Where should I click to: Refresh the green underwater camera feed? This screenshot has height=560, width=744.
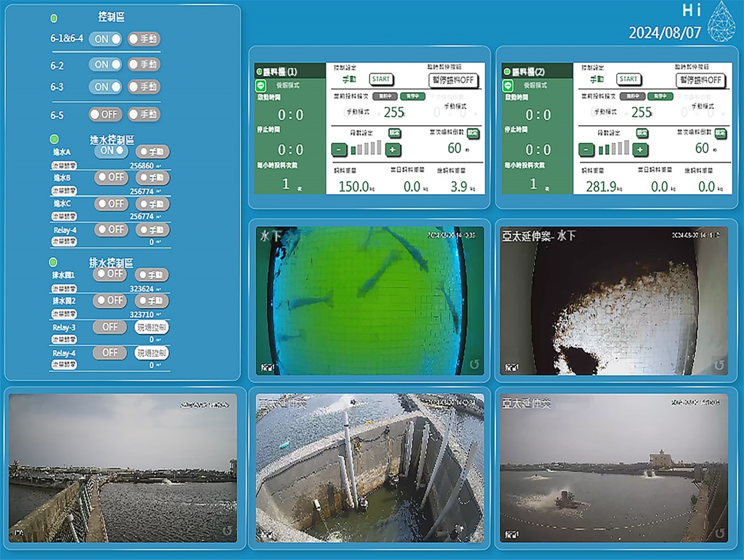click(x=474, y=365)
